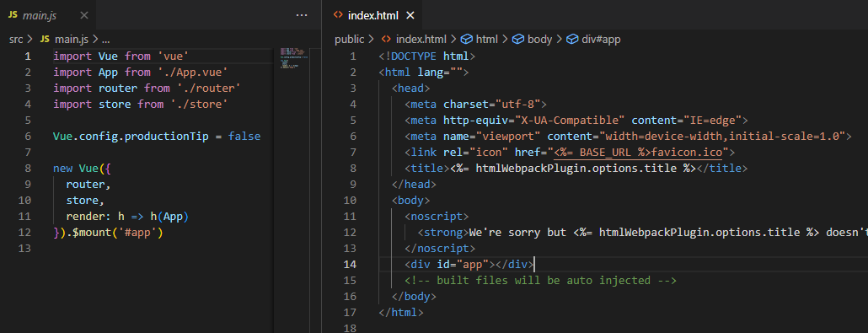Click line number 6 in main.js

tap(28, 137)
